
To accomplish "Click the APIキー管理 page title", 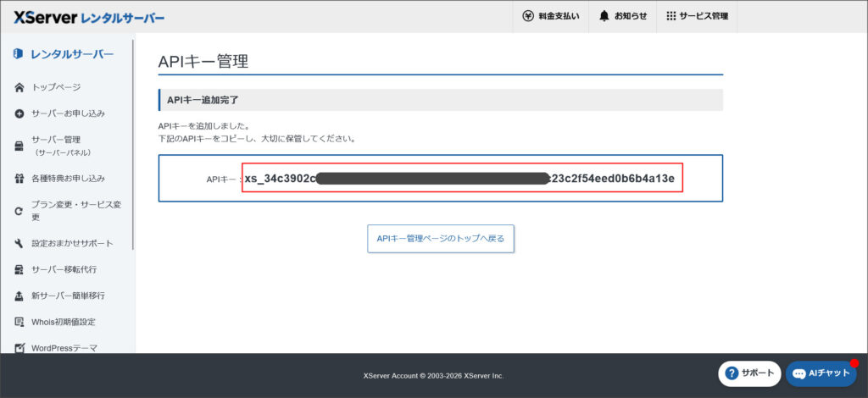I will (x=203, y=61).
